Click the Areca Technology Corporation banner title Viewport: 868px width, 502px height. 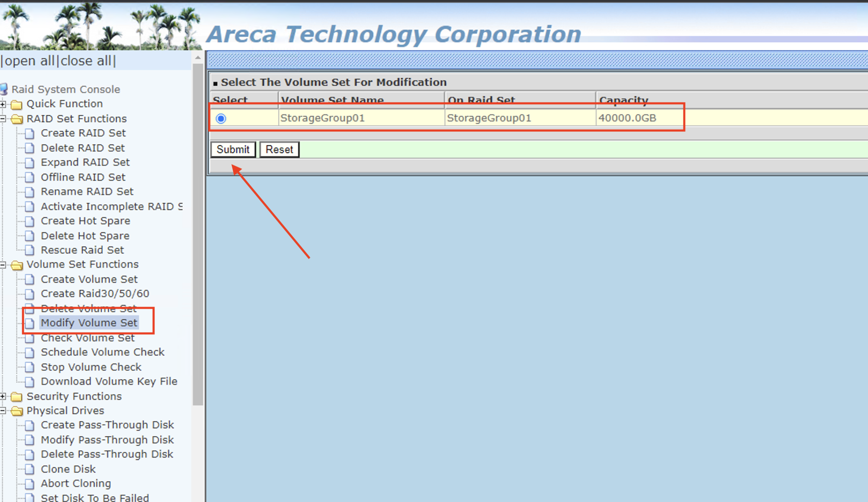394,34
